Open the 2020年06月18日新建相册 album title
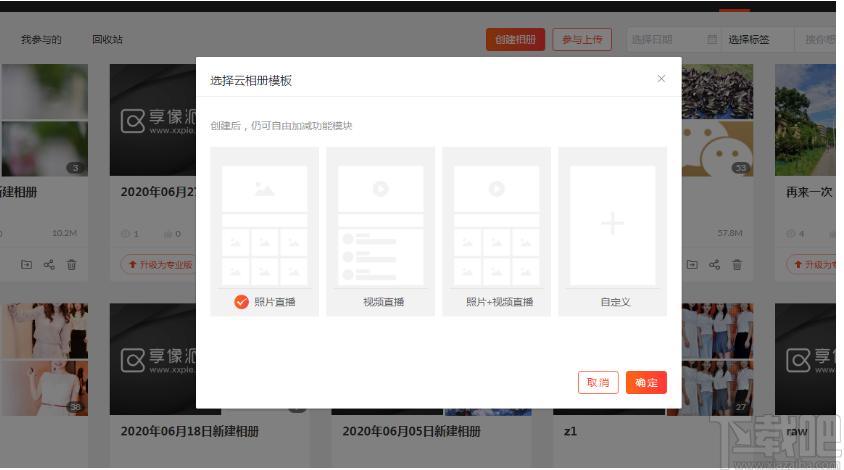The image size is (844, 470). [189, 431]
